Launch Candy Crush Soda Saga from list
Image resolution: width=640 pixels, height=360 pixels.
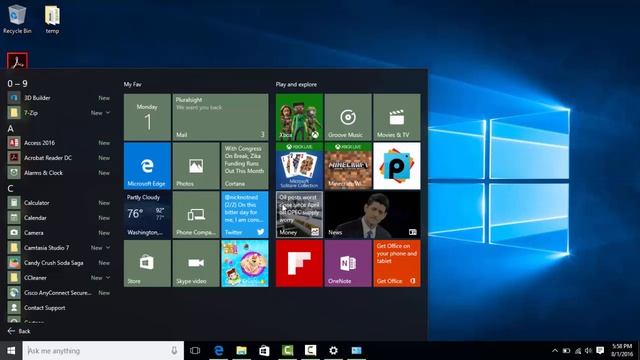[59, 262]
